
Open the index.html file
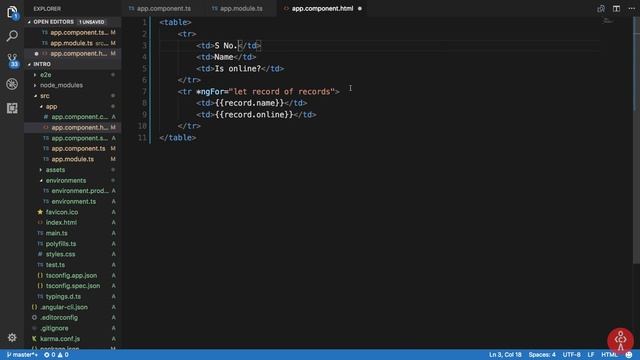[x=73, y=222]
